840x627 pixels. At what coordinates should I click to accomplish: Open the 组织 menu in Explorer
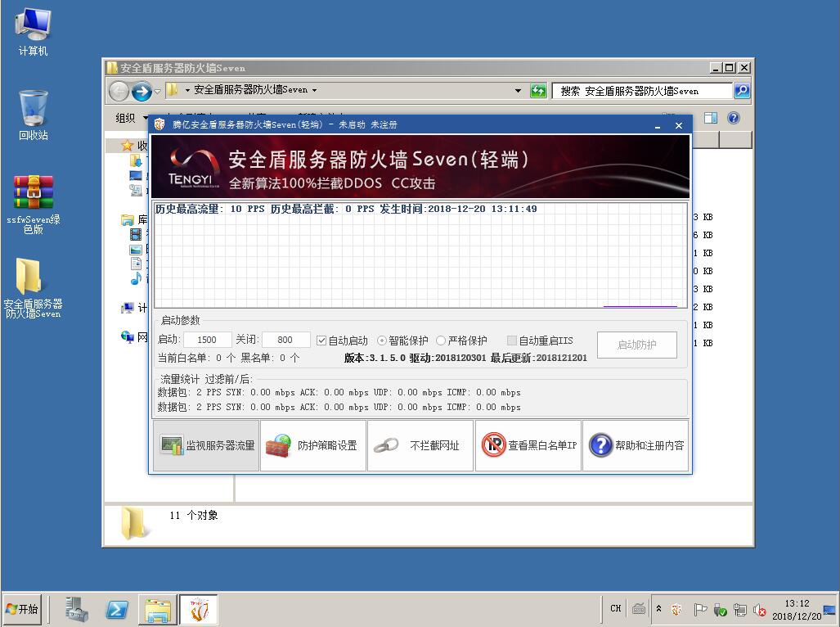pyautogui.click(x=131, y=118)
